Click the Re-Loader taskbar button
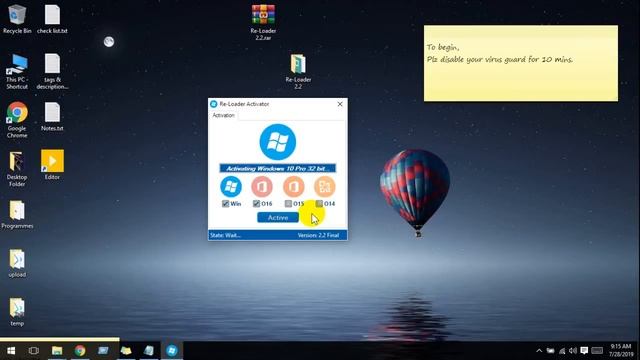 pos(172,351)
